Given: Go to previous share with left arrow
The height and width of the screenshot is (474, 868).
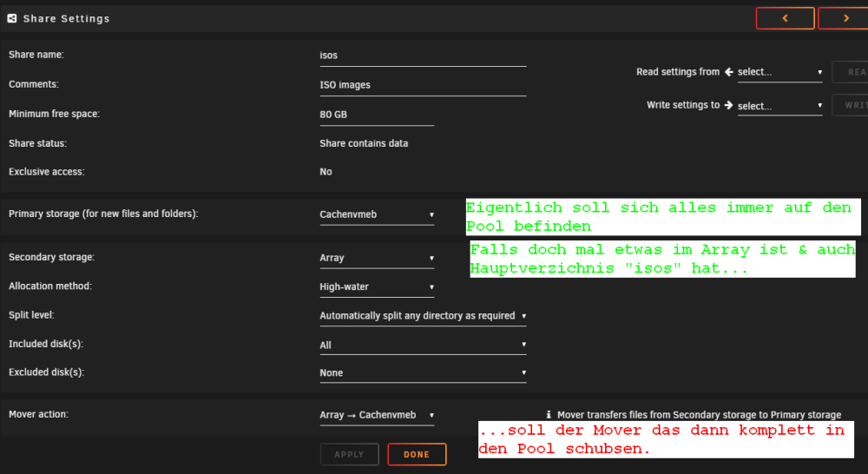Looking at the screenshot, I should click(785, 18).
